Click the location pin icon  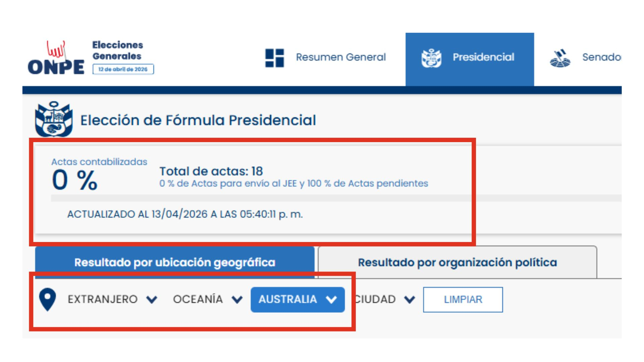coord(48,299)
